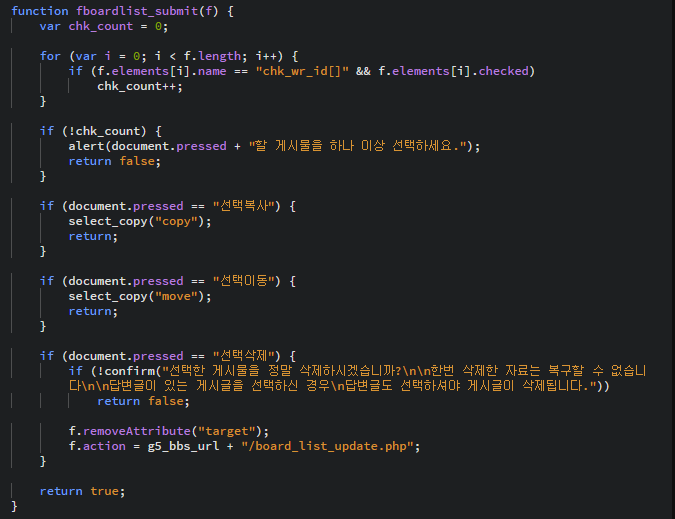Click the '!confirm(' call text
Screen dimensions: 675x519
coord(130,371)
